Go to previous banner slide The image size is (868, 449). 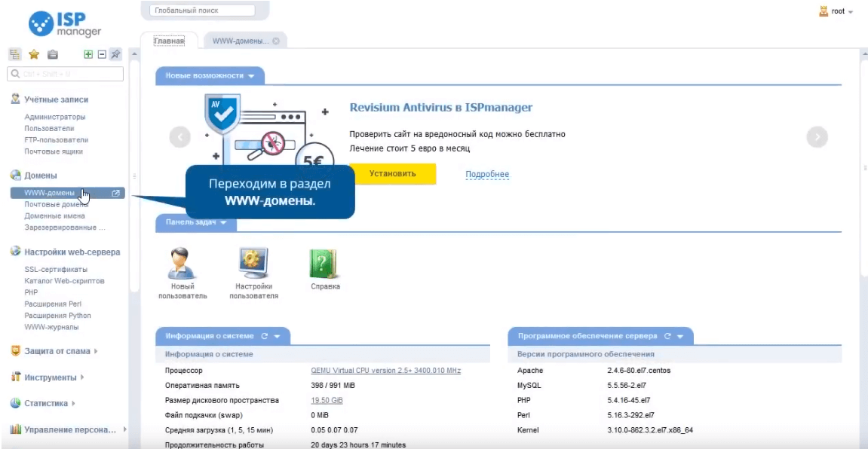tap(180, 137)
